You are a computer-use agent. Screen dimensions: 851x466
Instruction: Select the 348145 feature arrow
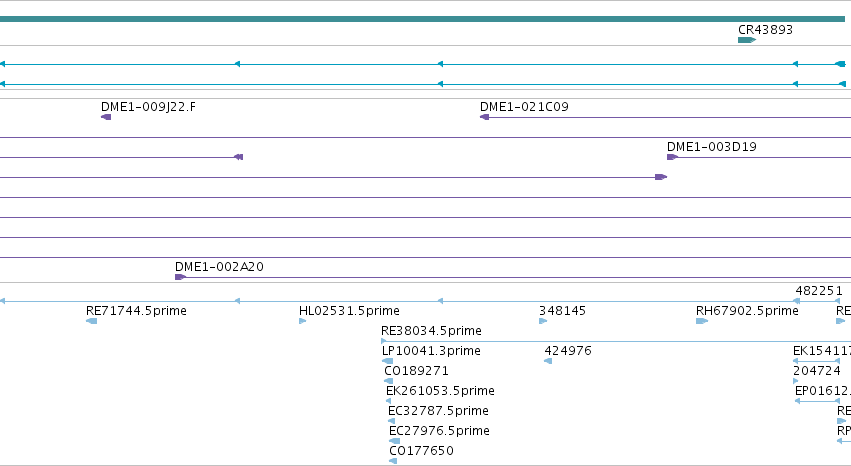click(543, 321)
